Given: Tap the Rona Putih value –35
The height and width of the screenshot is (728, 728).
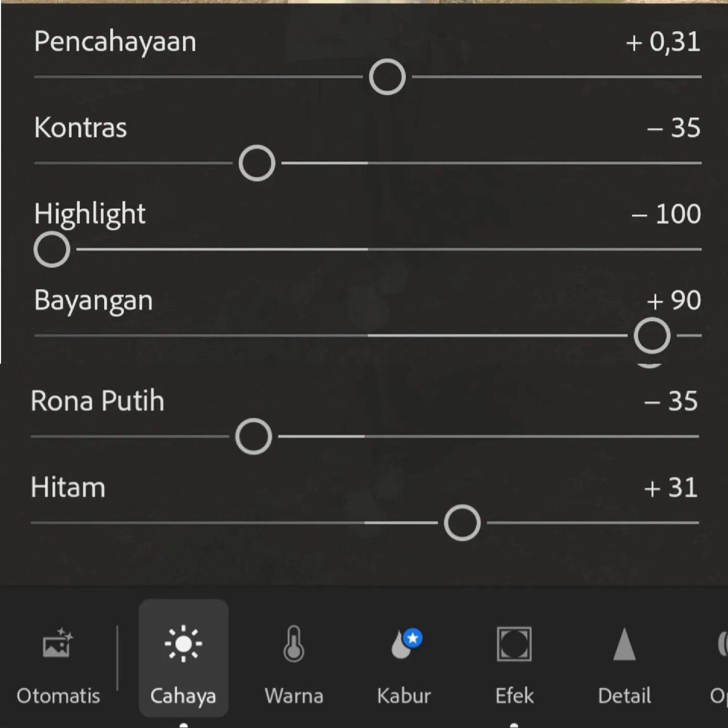Looking at the screenshot, I should [671, 401].
